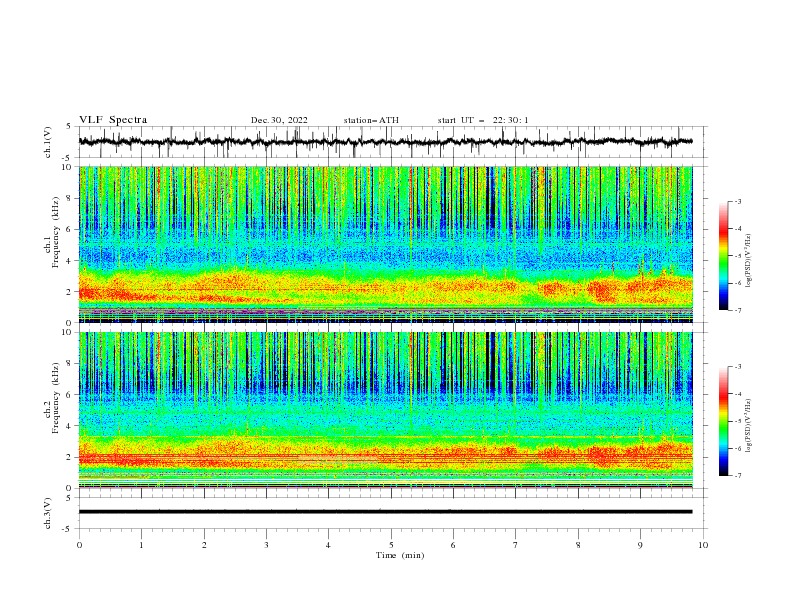Click time axis tick label "3"
792x612 pixels.
[266, 545]
